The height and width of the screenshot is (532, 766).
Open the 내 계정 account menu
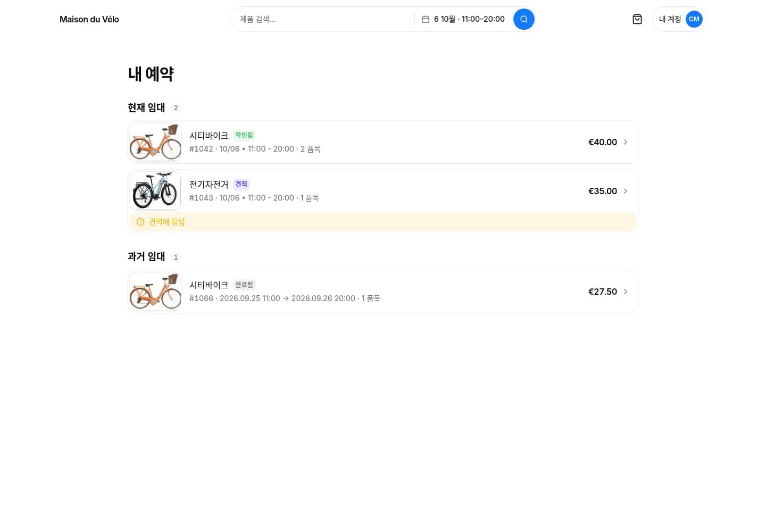point(679,19)
